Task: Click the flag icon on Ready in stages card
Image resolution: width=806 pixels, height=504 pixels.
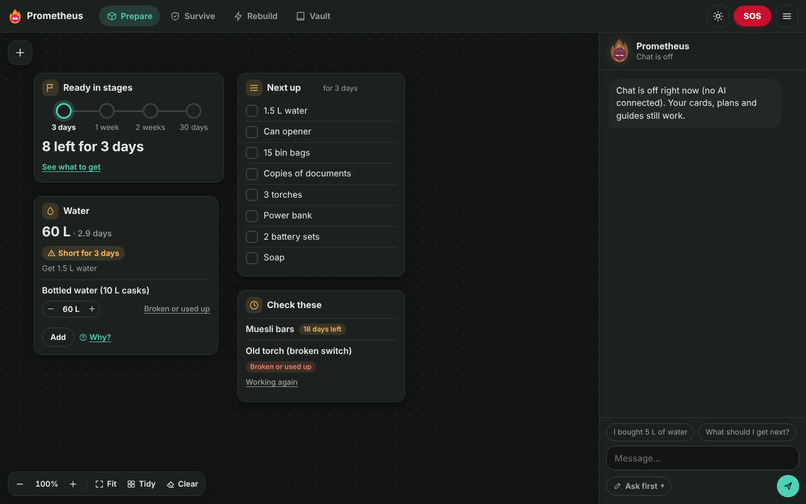Action: tap(50, 88)
